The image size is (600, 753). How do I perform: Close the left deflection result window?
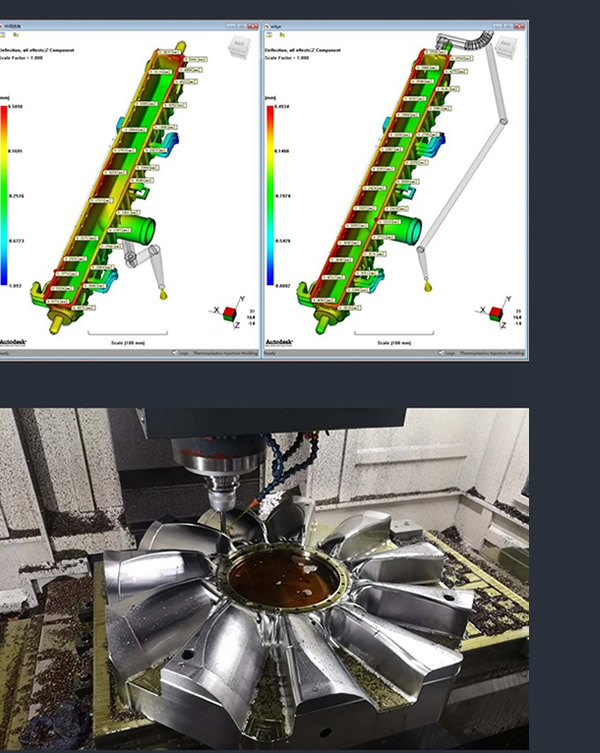255,26
